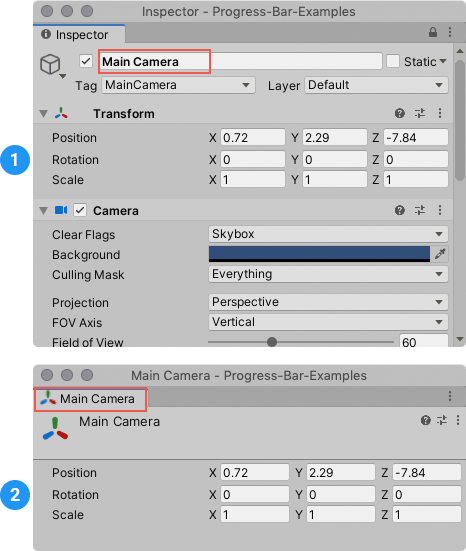Click the Background color swatch

click(319, 254)
